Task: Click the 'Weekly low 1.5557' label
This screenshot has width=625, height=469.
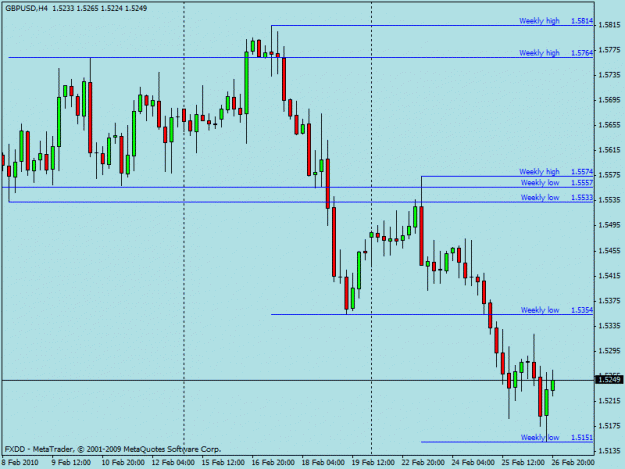Action: click(x=557, y=183)
